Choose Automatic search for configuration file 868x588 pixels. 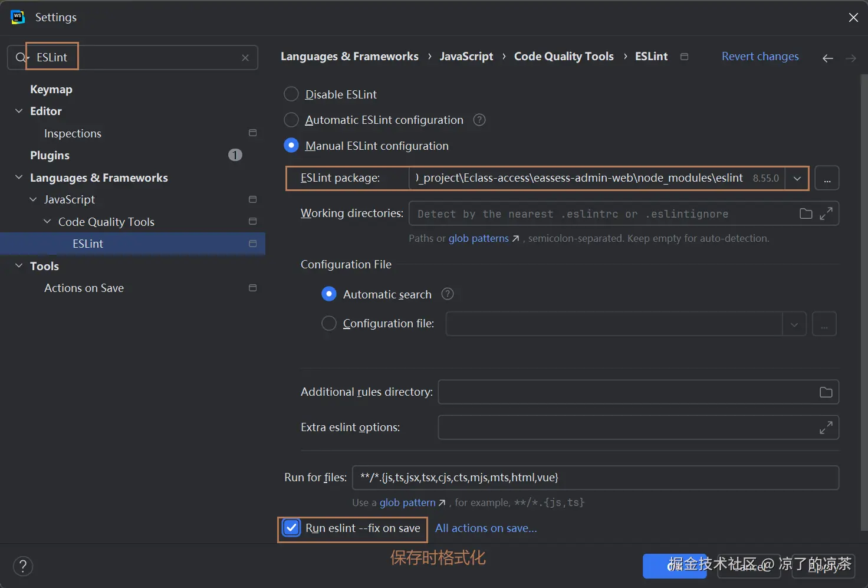329,294
